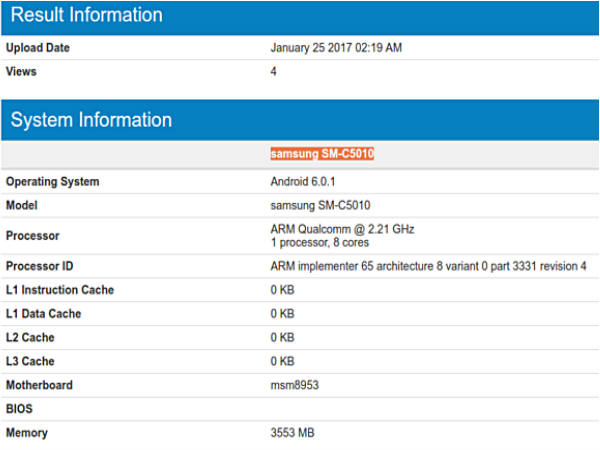Click the 0 KB value for L1 Data Cache
Image resolution: width=600 pixels, height=450 pixels.
[x=282, y=314]
